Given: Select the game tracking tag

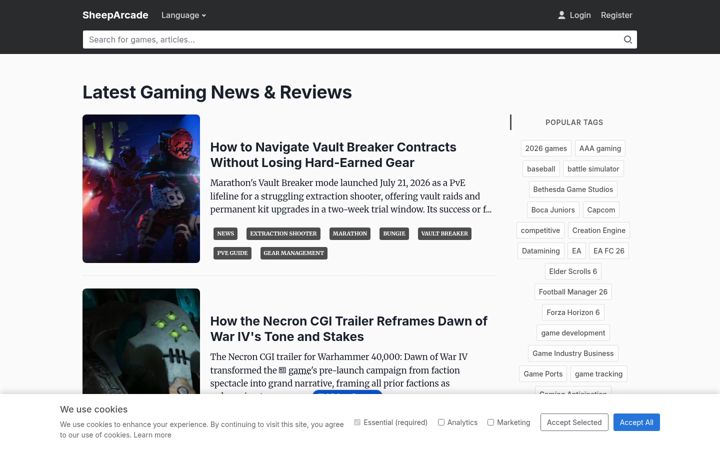Looking at the screenshot, I should [x=599, y=374].
